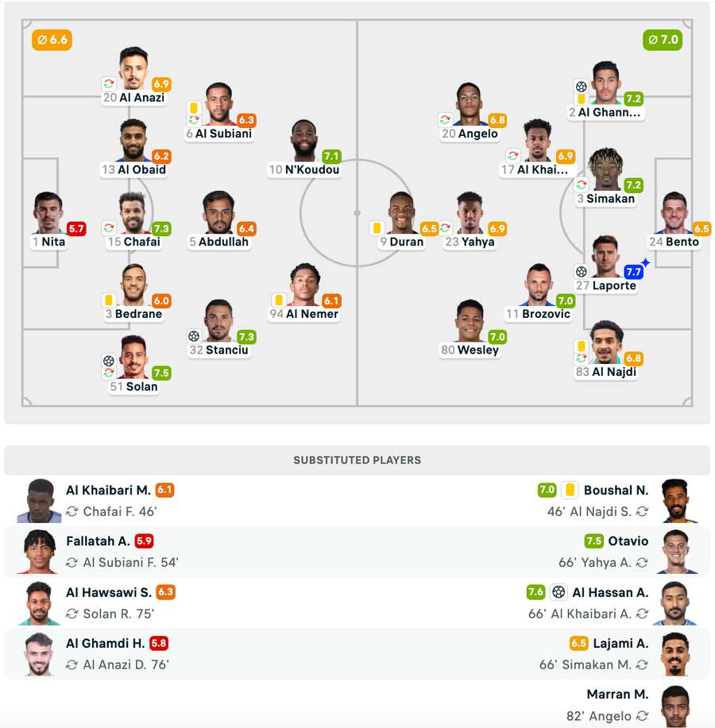Select Otavio in the substituted players list
This screenshot has height=728, width=715.
coord(628,541)
